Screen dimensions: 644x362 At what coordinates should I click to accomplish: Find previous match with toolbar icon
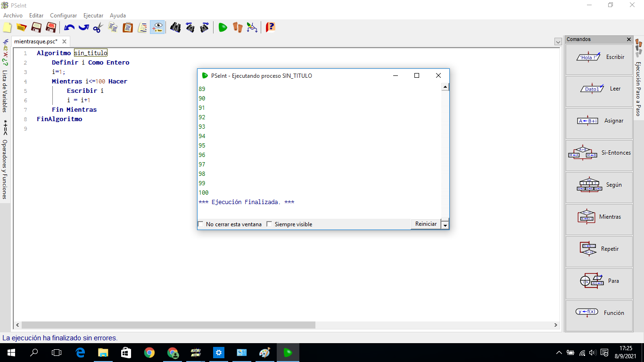point(190,27)
